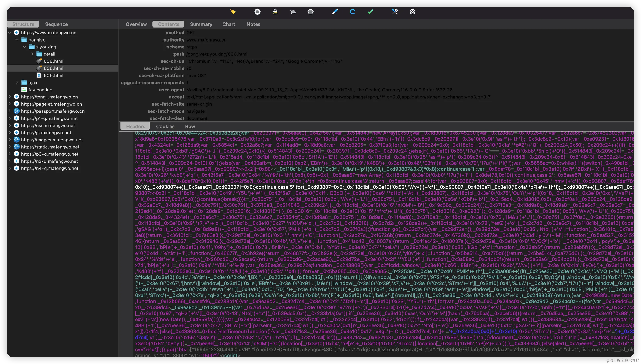641x364 pixels.
Task: Collapse the ziyouxing folder
Action: click(25, 47)
